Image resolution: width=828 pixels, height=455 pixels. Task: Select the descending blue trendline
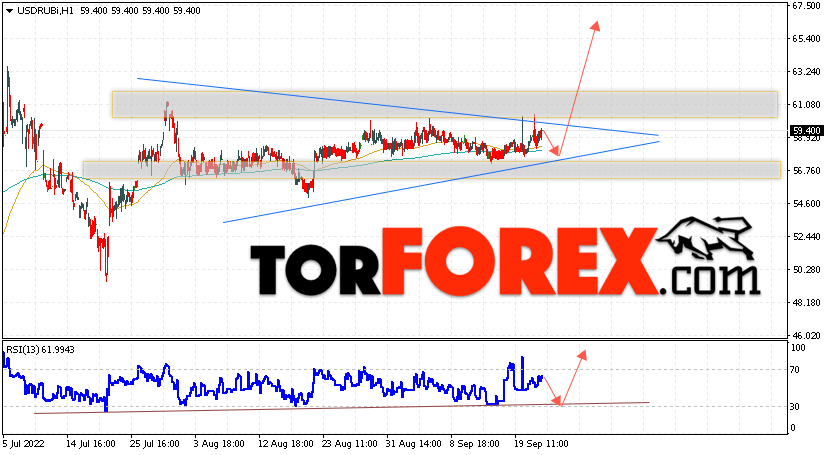tap(398, 107)
